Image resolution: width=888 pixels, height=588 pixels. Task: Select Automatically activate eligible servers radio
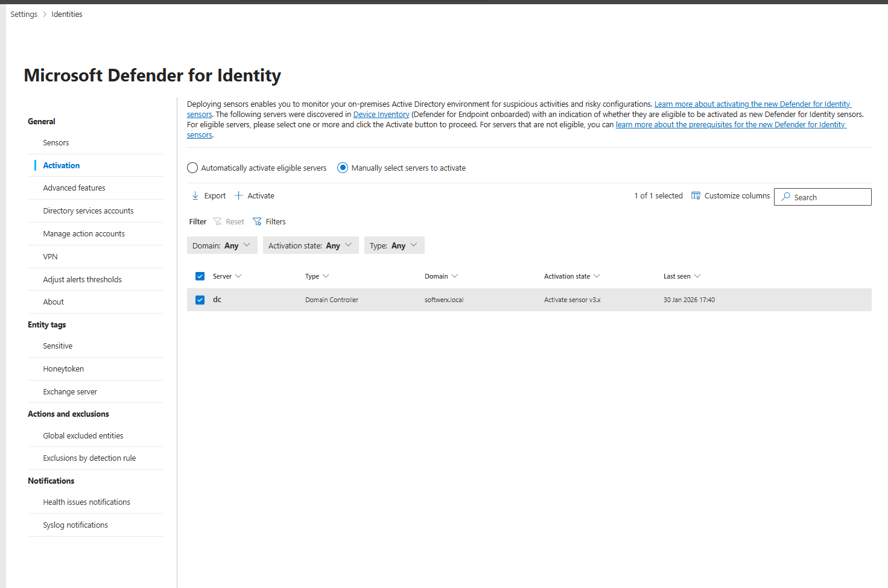192,168
